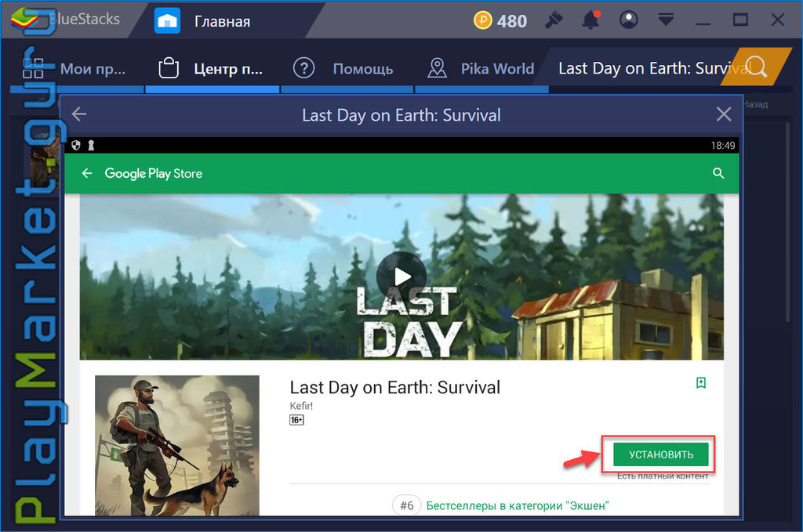Click the keyhole icon in status bar

coord(91,145)
